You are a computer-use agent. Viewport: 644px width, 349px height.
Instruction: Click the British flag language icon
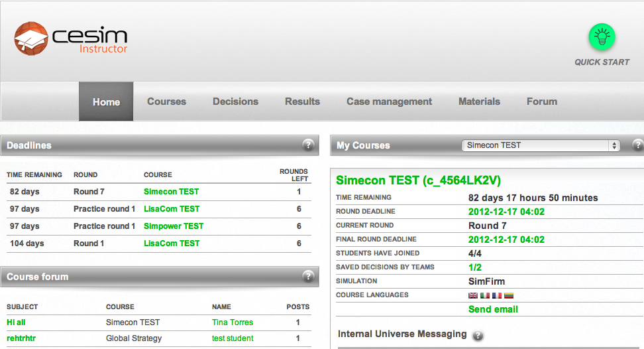point(473,296)
